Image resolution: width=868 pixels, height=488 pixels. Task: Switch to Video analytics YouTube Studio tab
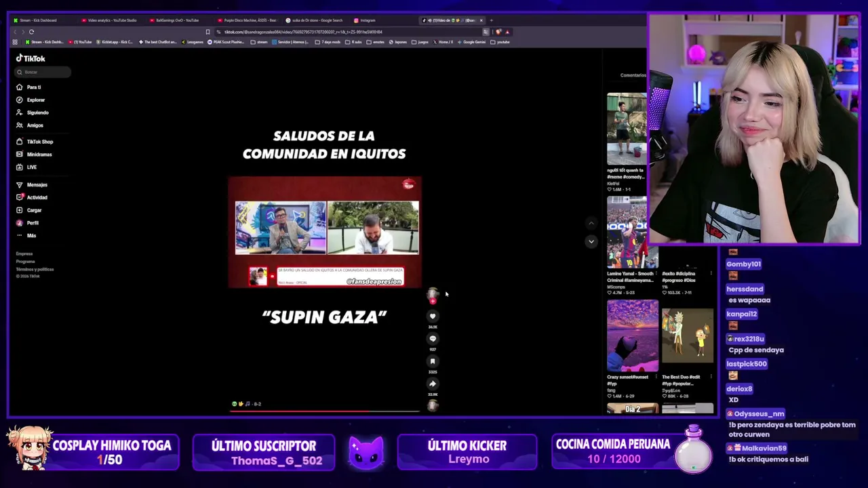coord(110,20)
